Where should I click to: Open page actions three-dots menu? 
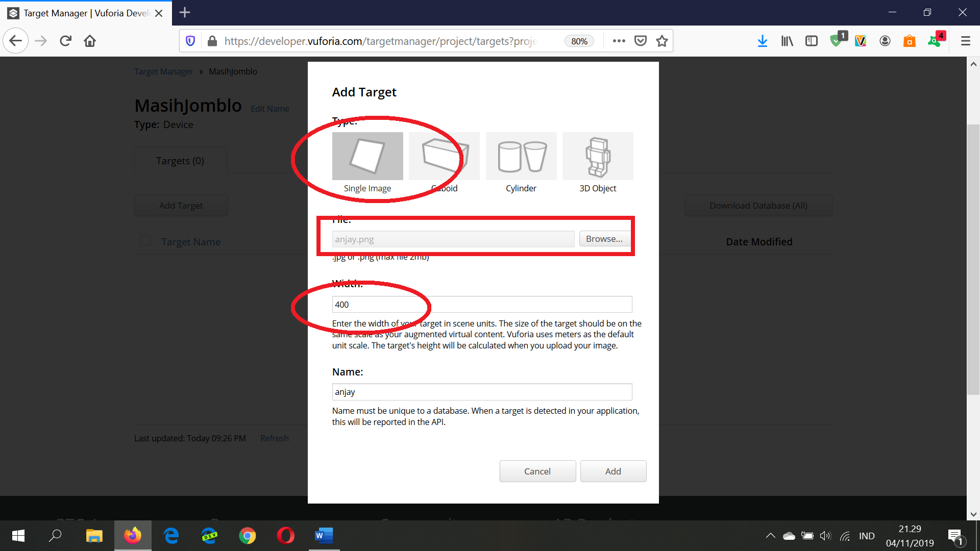click(619, 41)
